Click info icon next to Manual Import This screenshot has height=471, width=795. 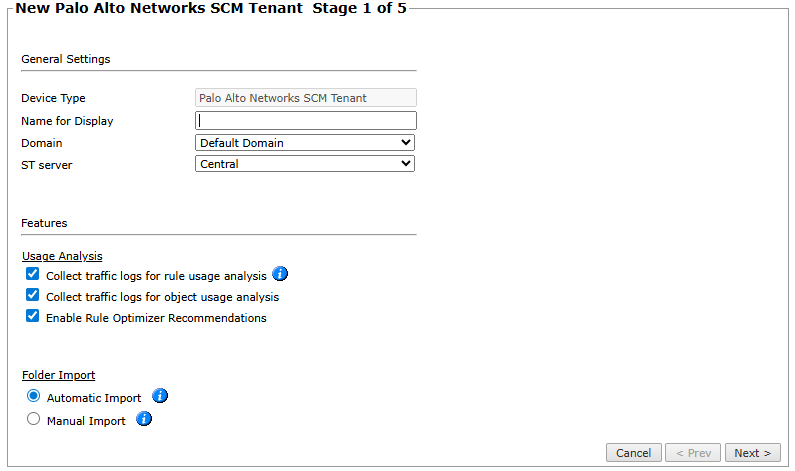click(144, 420)
